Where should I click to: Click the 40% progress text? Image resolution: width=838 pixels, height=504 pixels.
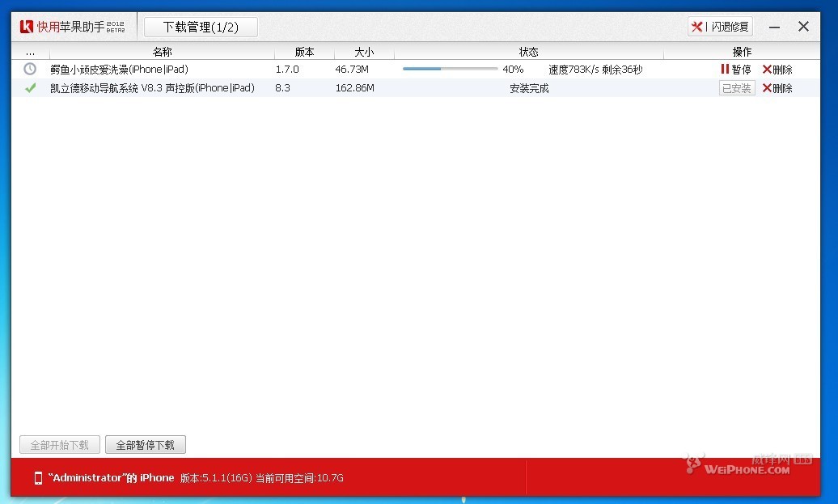(x=513, y=70)
